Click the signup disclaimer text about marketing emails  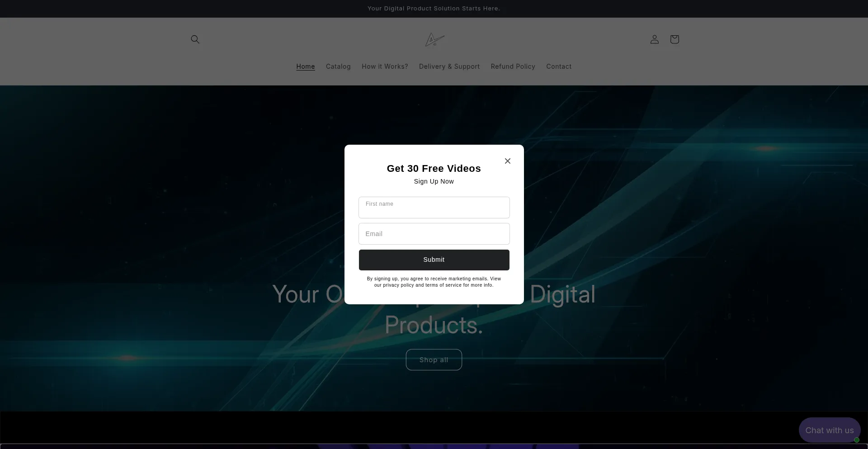(434, 282)
